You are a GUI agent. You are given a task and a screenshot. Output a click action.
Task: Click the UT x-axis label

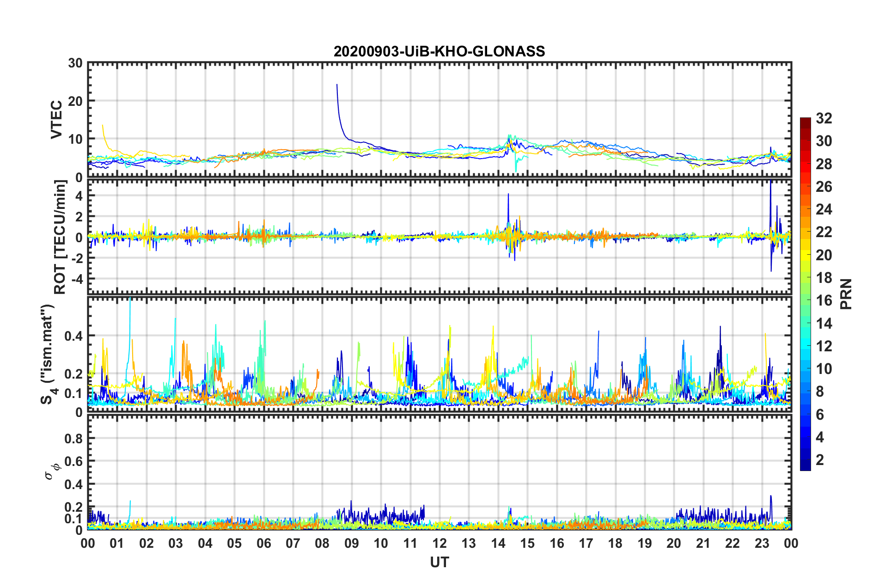tap(439, 562)
